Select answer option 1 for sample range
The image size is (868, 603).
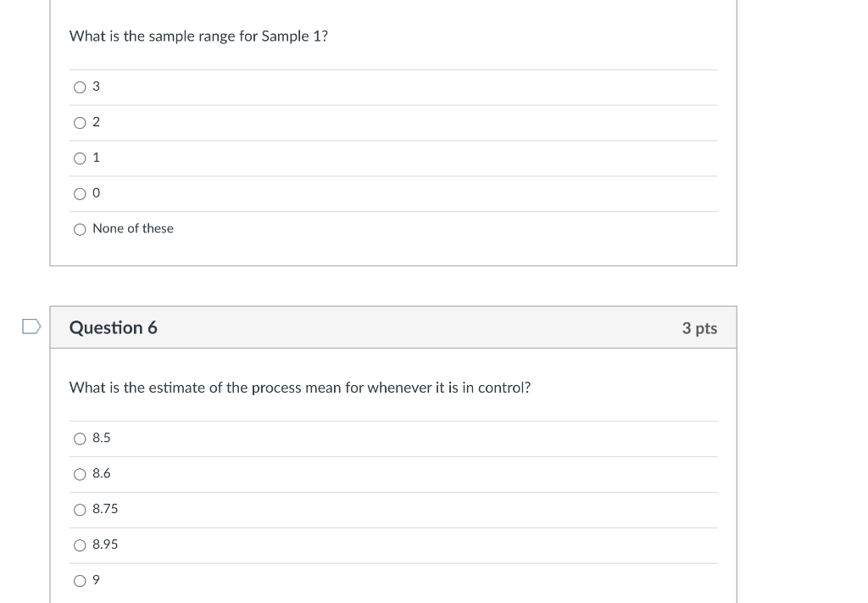(x=80, y=158)
